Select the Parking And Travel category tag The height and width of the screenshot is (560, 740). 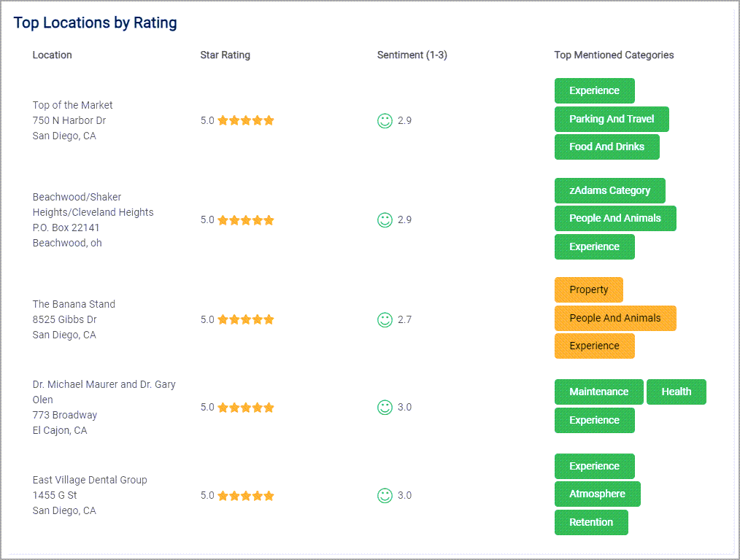click(x=612, y=119)
